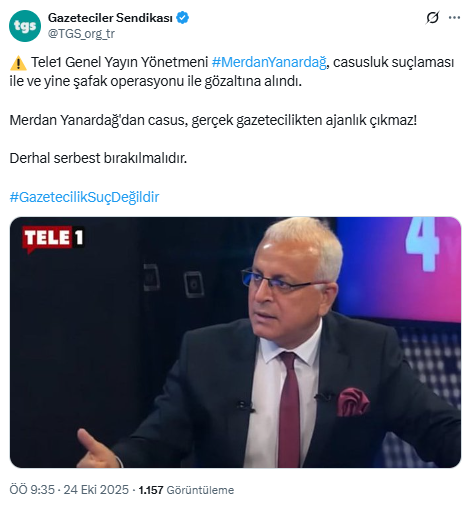Open the attached Tele1 studio image
The image size is (474, 505).
[235, 342]
